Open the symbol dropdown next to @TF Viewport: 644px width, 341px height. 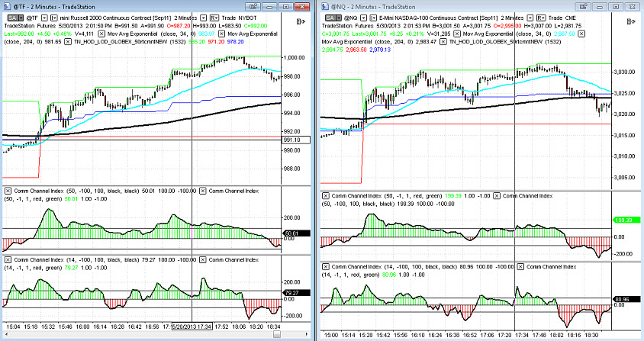[x=44, y=18]
